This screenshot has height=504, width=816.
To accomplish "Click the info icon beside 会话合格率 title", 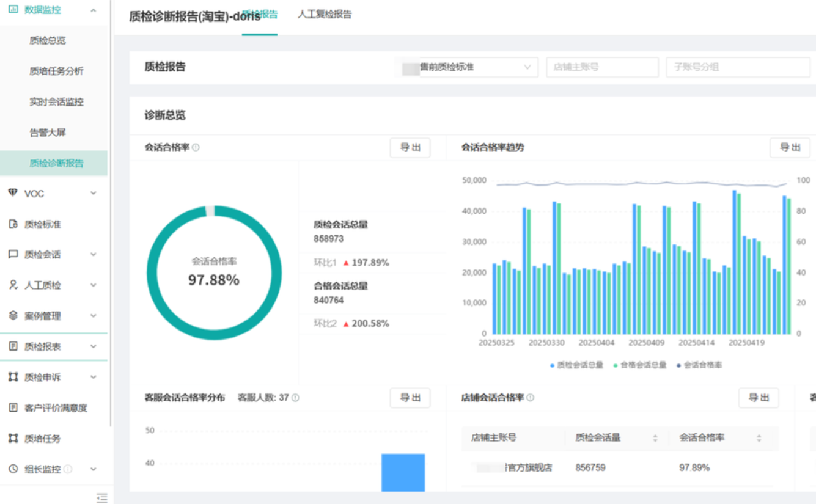I will 196,148.
